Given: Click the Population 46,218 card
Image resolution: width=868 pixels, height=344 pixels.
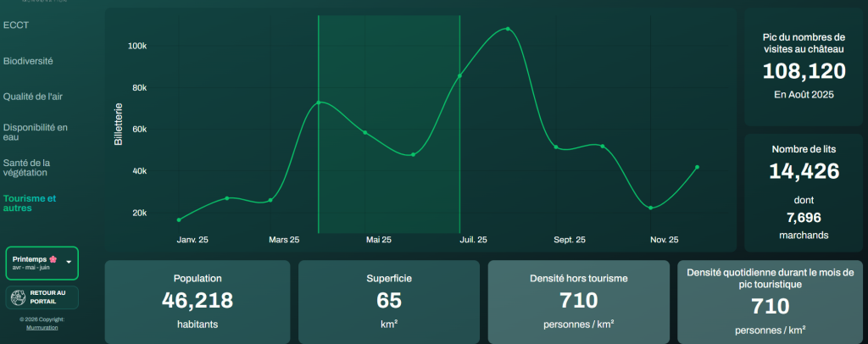Looking at the screenshot, I should (x=197, y=302).
